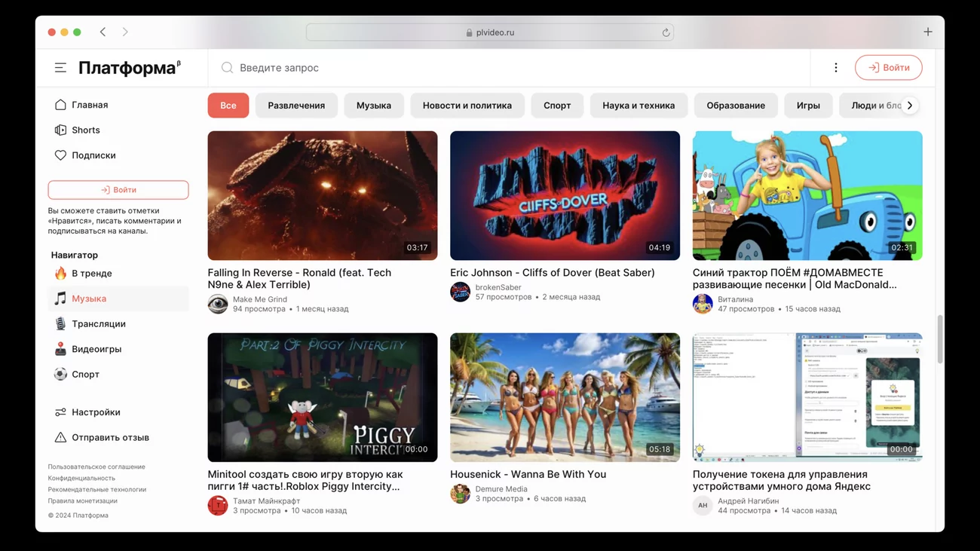
Task: Reload the page in the address bar
Action: (666, 32)
